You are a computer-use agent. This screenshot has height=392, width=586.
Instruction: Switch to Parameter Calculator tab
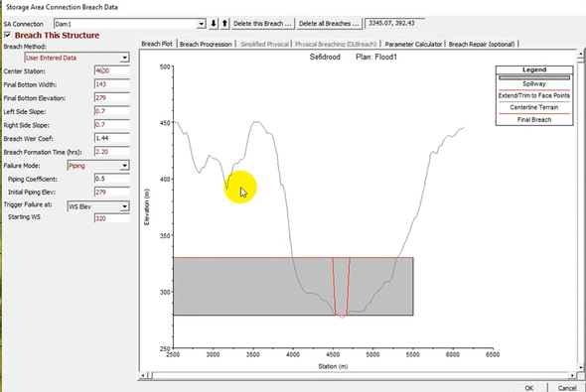(x=413, y=44)
